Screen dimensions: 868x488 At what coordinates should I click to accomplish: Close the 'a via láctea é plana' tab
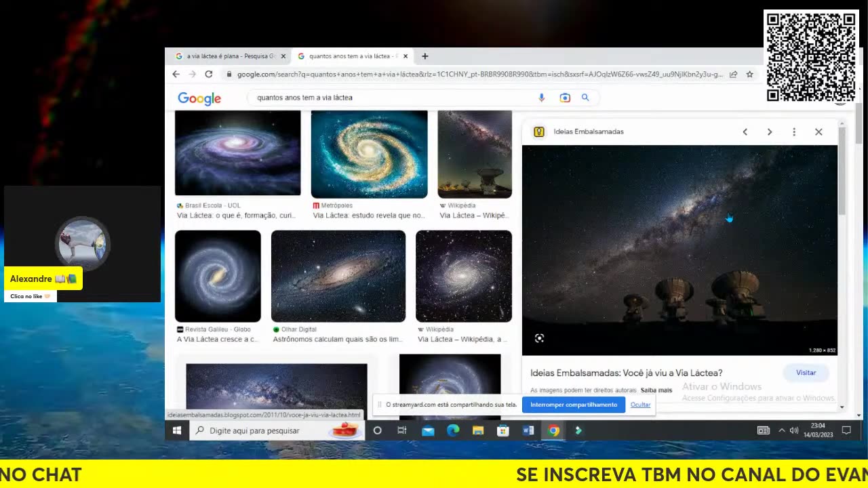(283, 56)
